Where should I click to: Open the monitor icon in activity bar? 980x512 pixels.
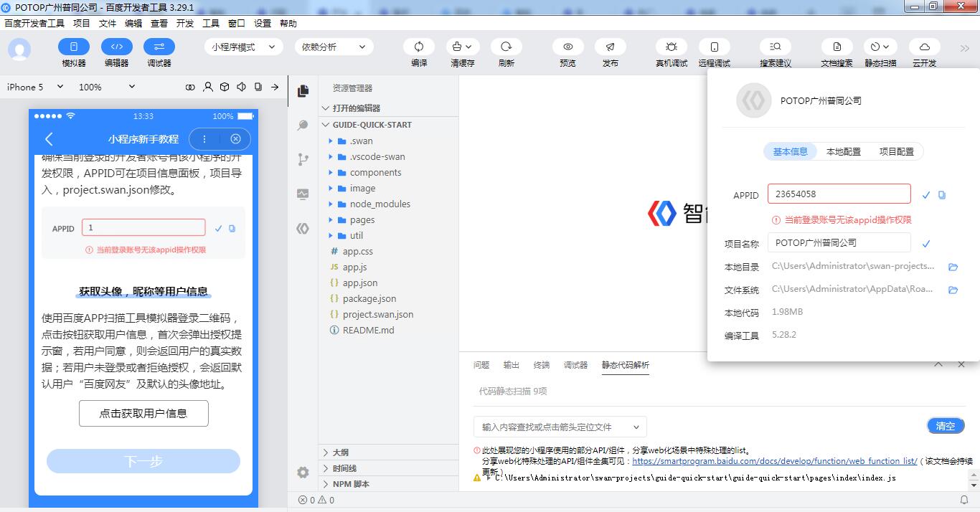[303, 194]
